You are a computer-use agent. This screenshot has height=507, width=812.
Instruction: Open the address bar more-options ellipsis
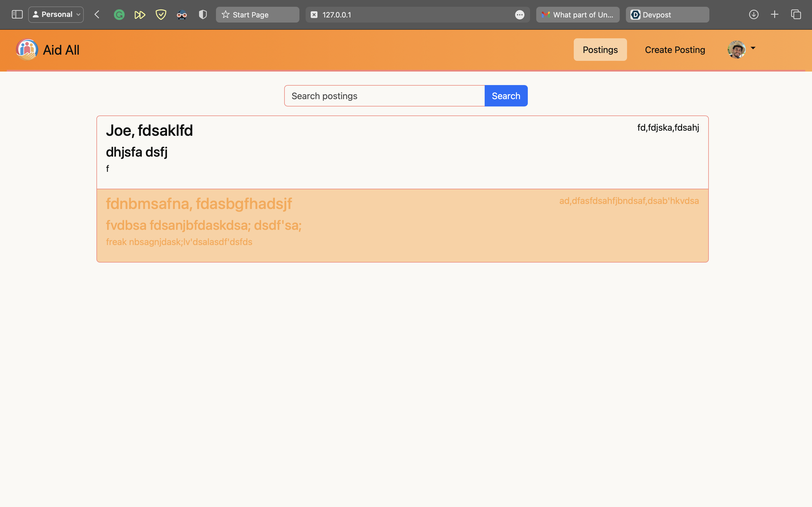[x=519, y=15]
